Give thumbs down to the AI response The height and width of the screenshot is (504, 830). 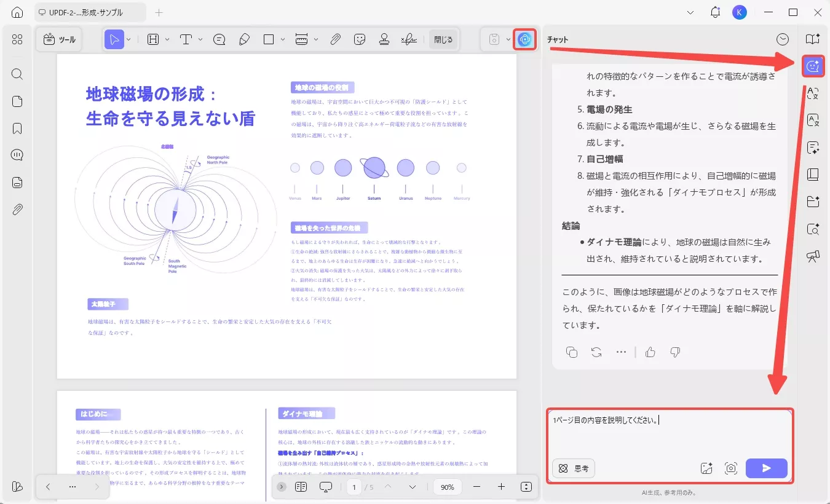click(674, 352)
